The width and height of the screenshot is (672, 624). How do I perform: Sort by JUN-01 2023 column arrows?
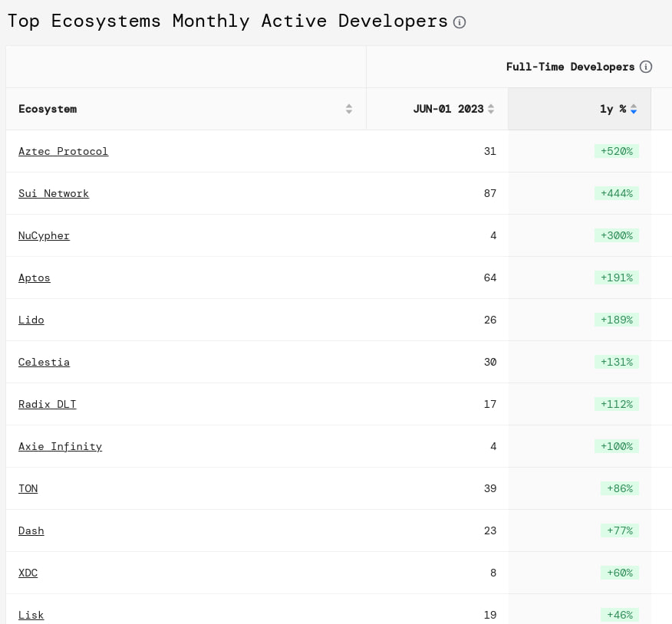(x=491, y=109)
